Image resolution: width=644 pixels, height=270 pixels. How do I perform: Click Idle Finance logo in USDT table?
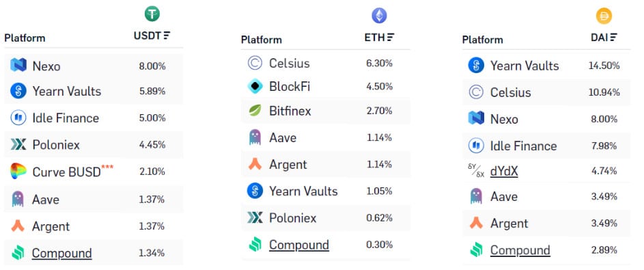click(x=18, y=118)
